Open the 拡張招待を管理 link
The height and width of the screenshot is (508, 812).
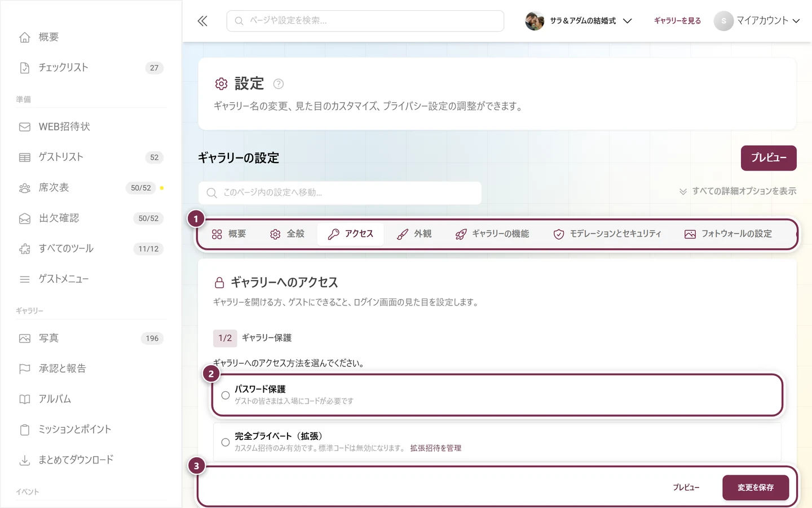pyautogui.click(x=435, y=448)
